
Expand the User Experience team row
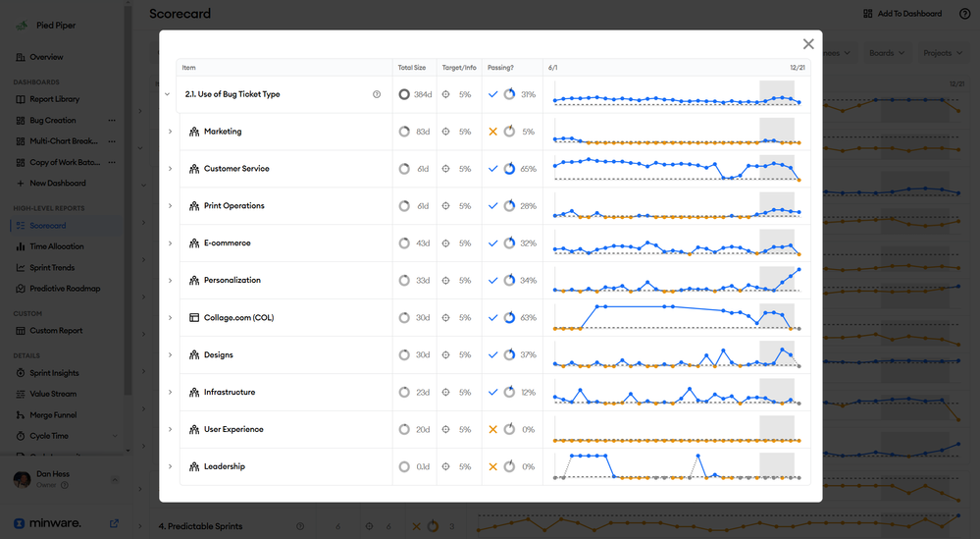(x=170, y=429)
